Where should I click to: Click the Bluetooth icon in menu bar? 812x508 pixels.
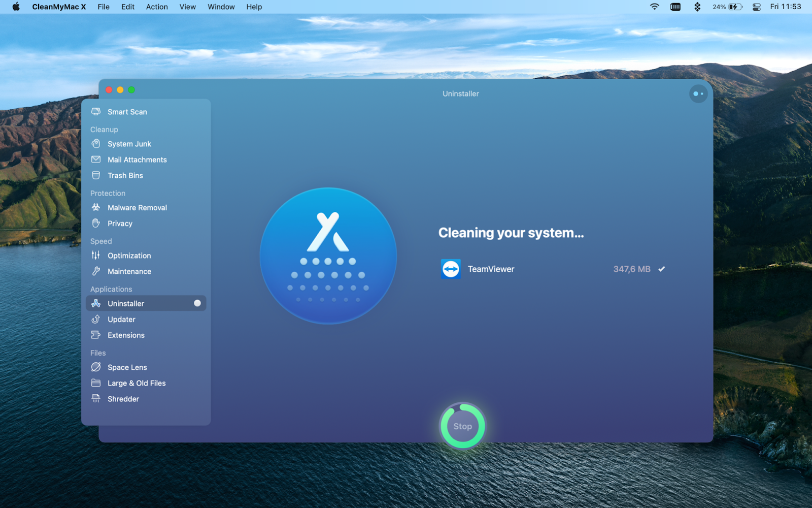697,7
